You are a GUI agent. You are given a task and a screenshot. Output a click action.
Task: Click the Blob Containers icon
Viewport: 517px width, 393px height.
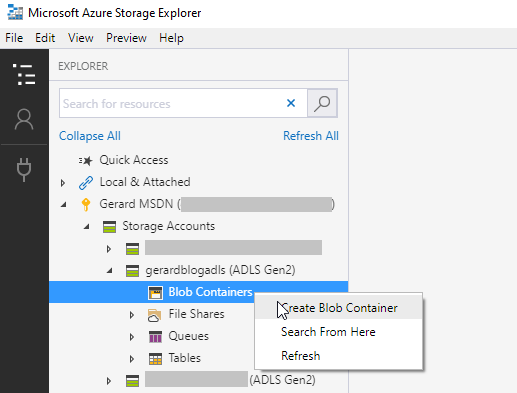click(155, 293)
